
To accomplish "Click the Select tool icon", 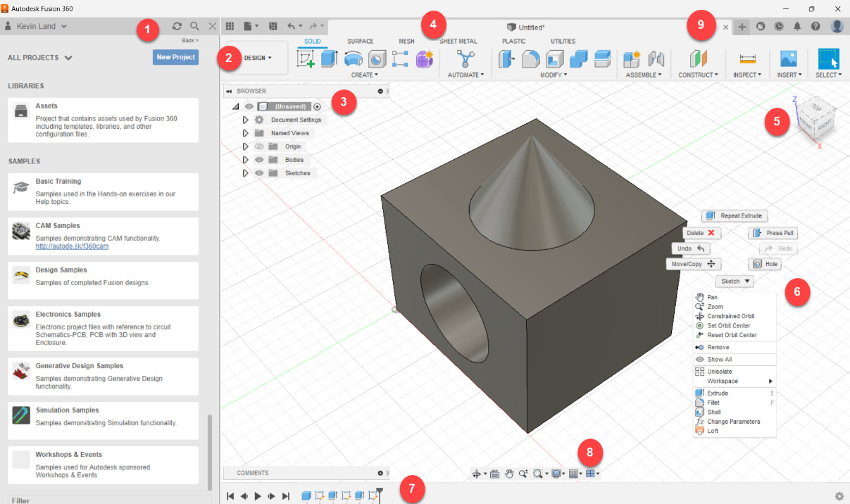I will tap(829, 59).
